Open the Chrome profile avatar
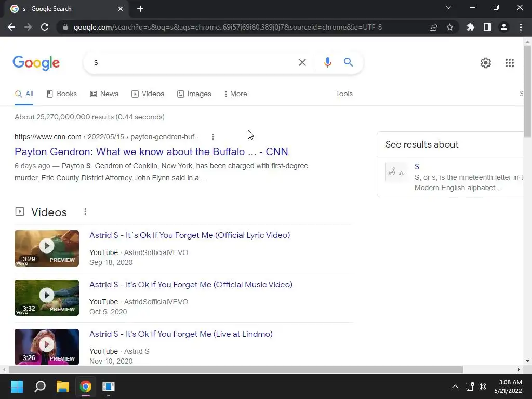Viewport: 532px width, 399px height. click(x=504, y=27)
